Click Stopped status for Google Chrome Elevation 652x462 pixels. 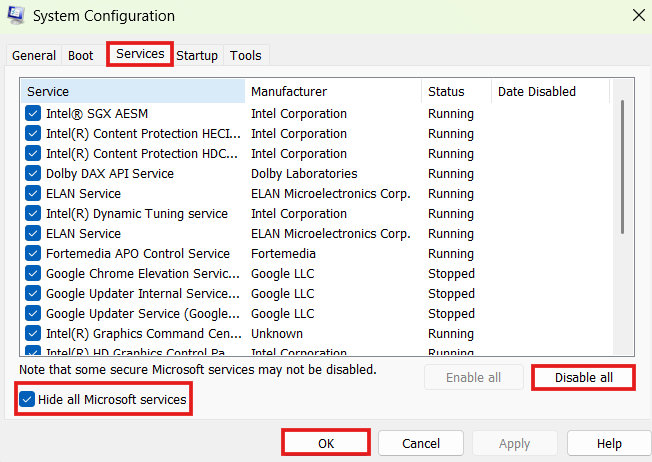(451, 273)
